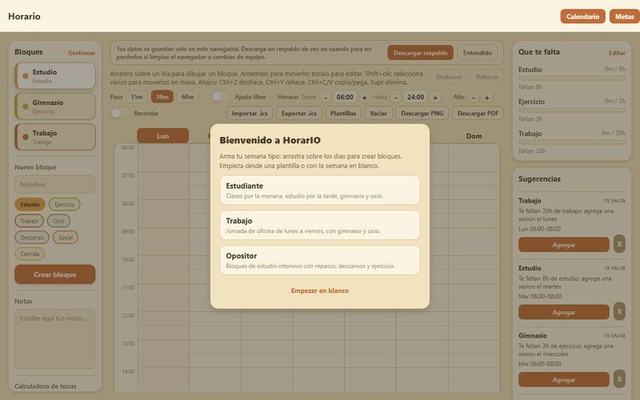Click Agregar for the Gimnasio suggestion

point(564,380)
